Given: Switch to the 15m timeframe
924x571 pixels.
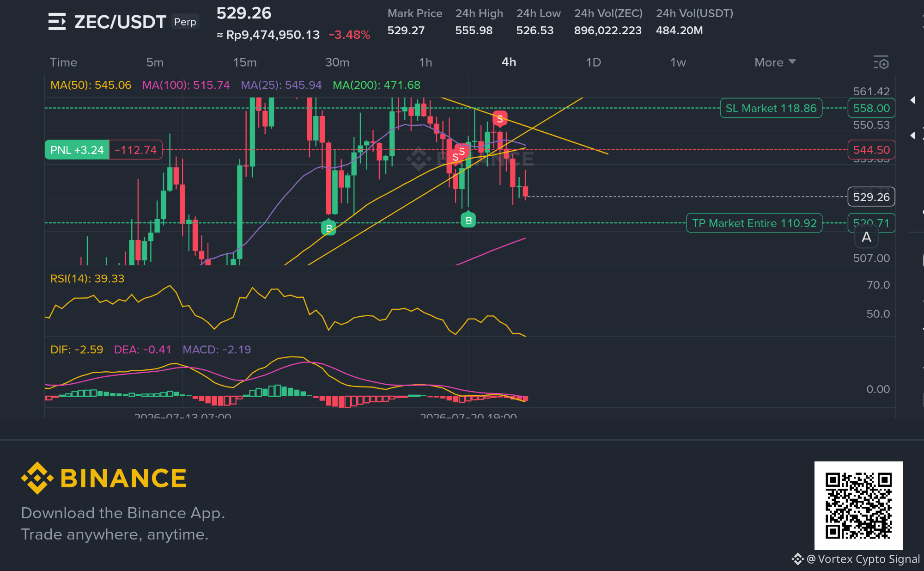Looking at the screenshot, I should [244, 62].
